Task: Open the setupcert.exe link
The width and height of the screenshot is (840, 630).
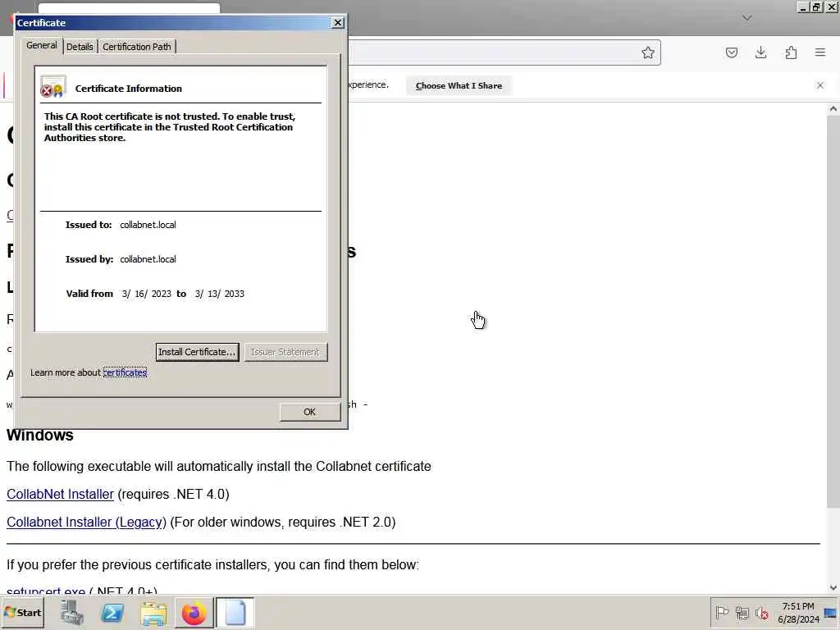Action: [x=46, y=591]
